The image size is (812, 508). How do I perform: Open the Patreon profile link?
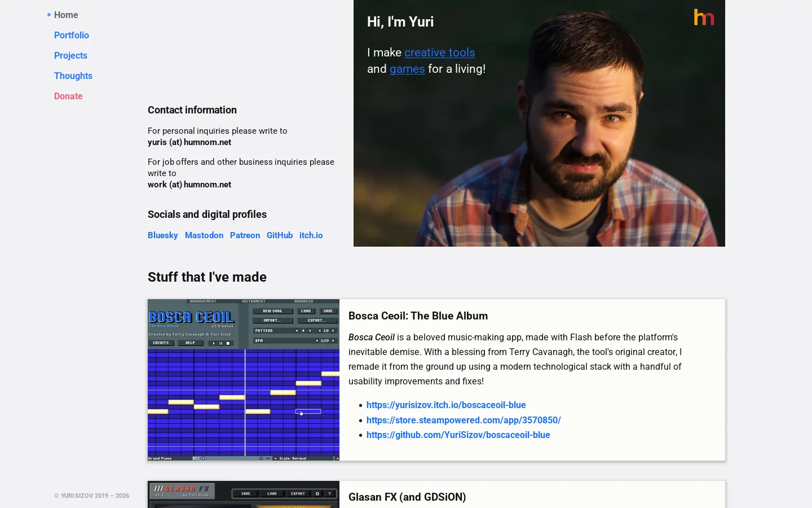245,235
